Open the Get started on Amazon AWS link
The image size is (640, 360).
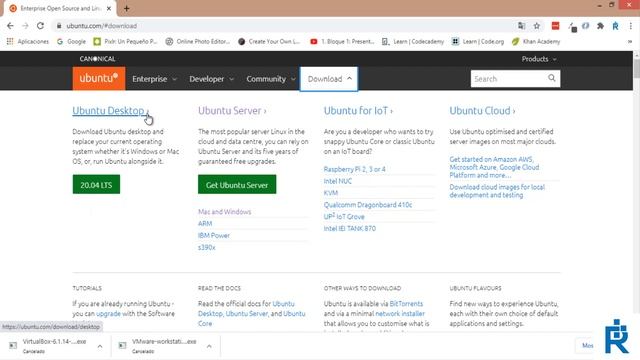pyautogui.click(x=494, y=167)
